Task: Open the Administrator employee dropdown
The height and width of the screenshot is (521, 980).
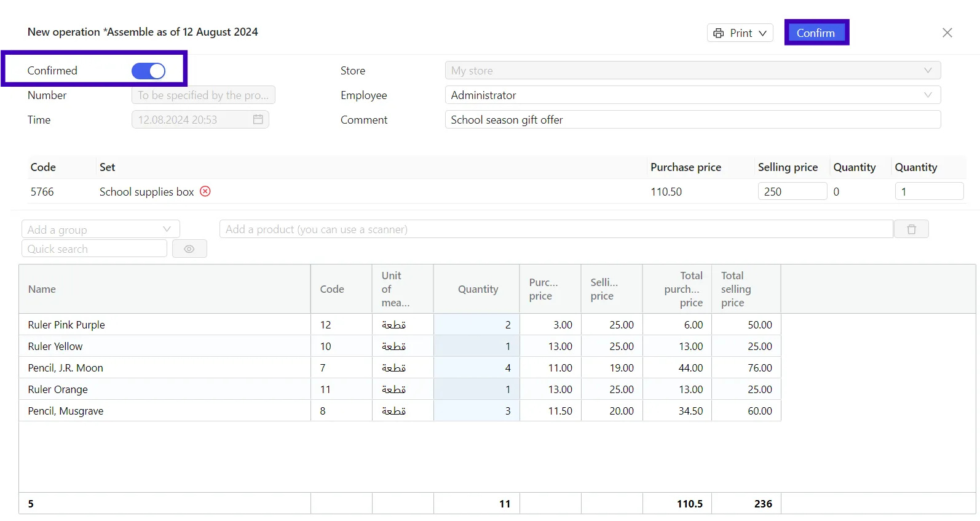Action: (693, 95)
